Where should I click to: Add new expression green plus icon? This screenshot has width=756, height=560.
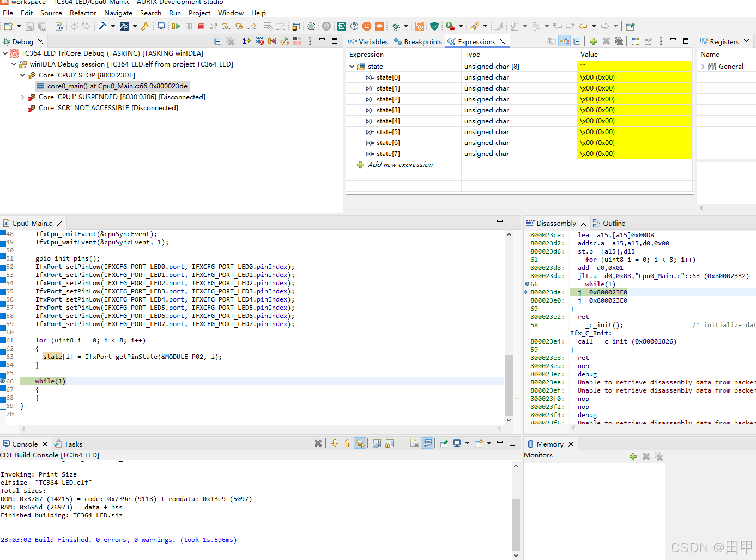point(593,41)
